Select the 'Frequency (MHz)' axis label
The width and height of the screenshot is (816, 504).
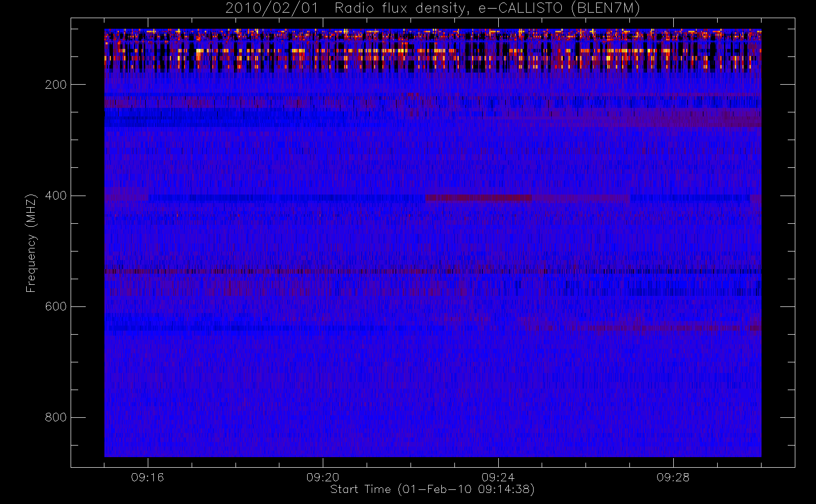[x=31, y=243]
